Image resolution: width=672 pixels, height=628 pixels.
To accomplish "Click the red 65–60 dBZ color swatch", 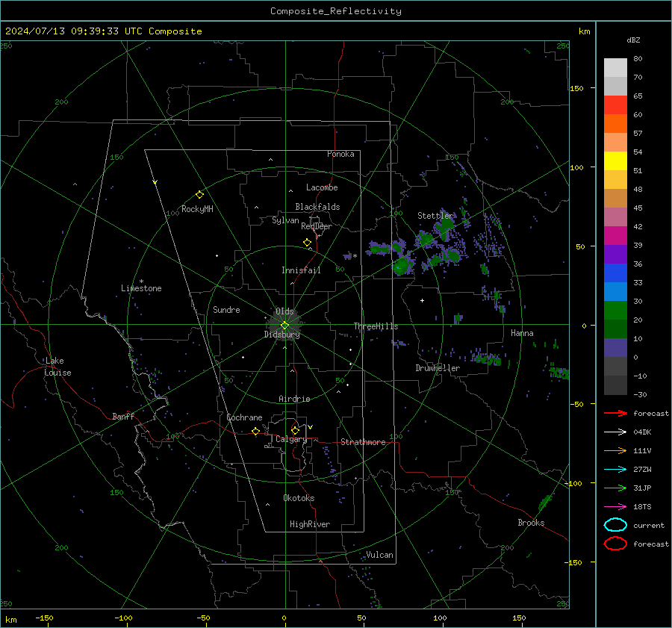I will click(x=615, y=105).
